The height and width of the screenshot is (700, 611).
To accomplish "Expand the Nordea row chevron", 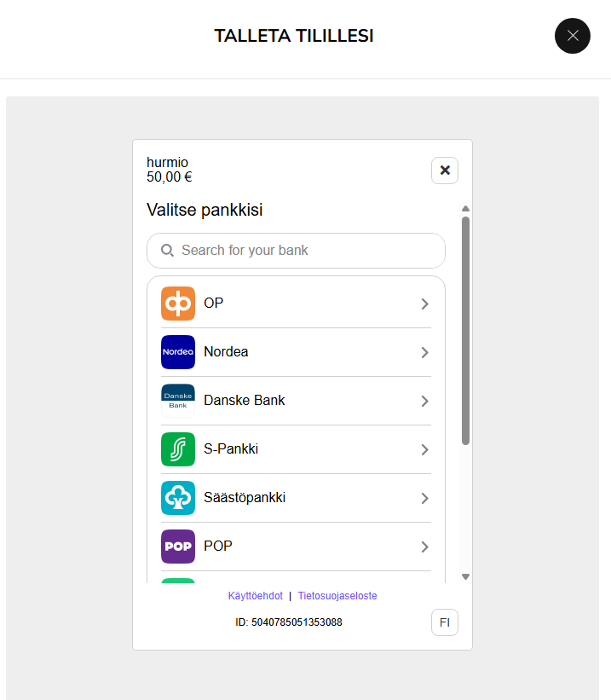I will coord(424,352).
